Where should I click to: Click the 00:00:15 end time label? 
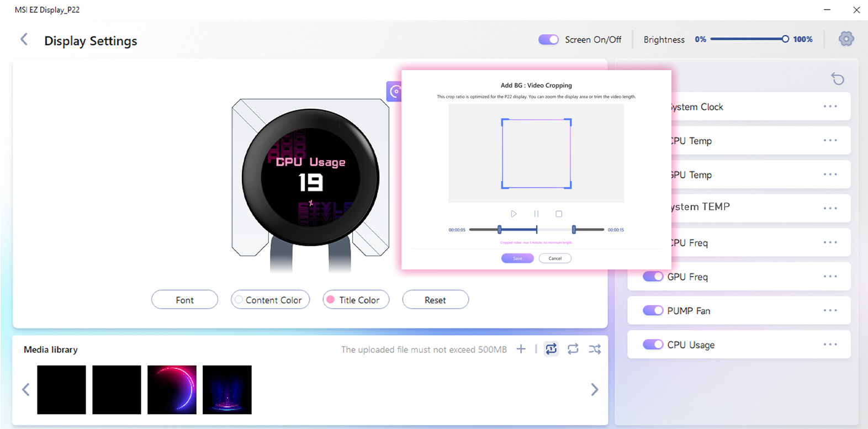coord(616,230)
